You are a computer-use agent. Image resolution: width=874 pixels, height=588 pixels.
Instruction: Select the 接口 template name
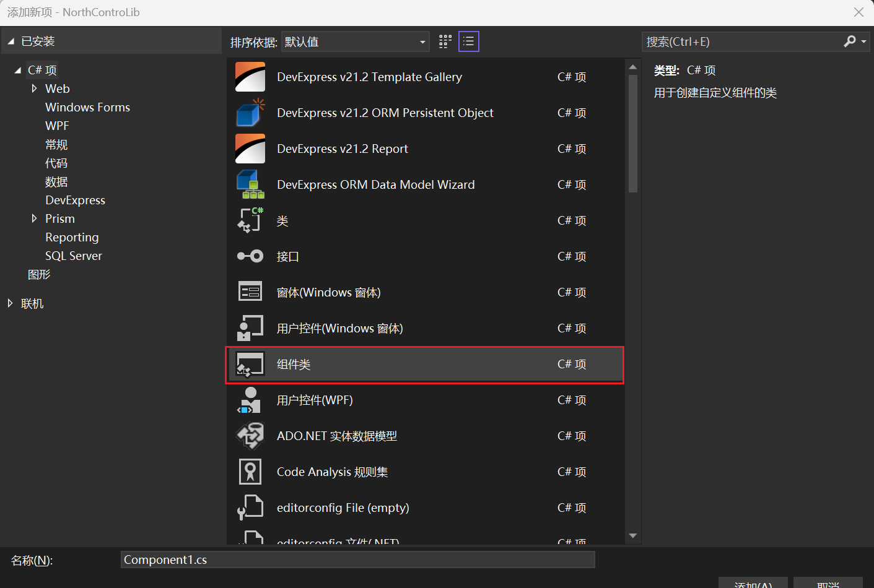click(287, 256)
